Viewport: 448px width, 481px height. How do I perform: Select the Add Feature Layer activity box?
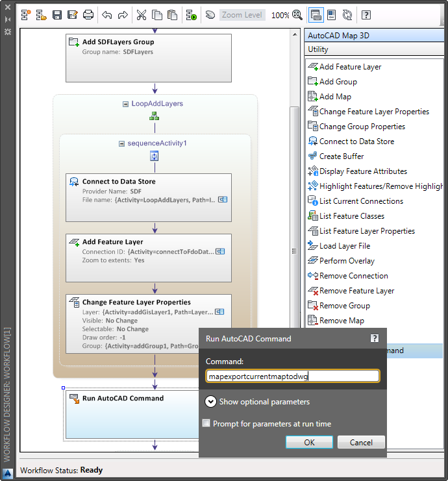[x=149, y=258]
